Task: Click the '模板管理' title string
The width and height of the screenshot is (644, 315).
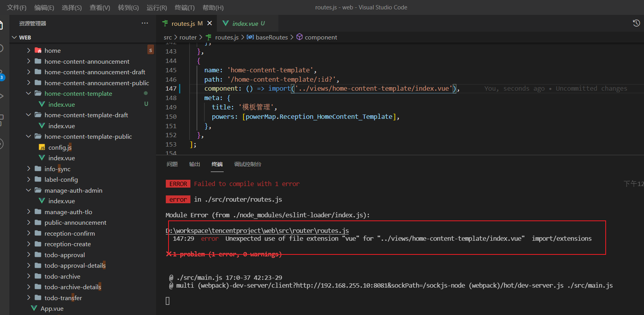Action: tap(256, 107)
